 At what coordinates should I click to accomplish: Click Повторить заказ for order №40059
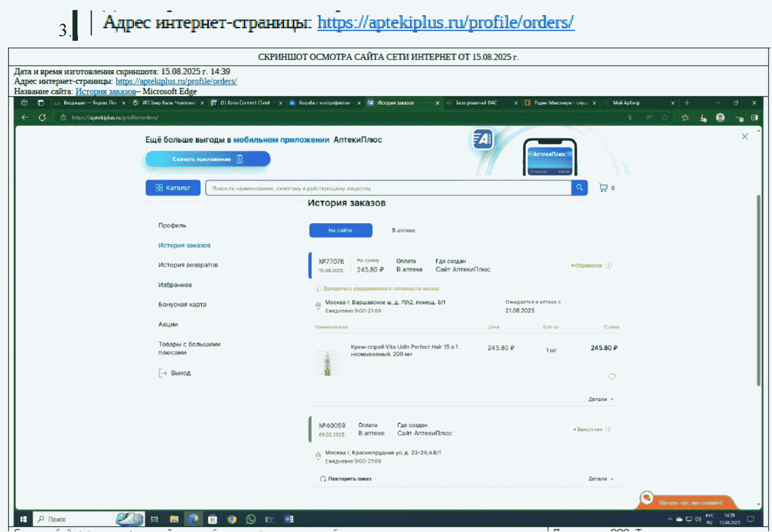pos(346,479)
